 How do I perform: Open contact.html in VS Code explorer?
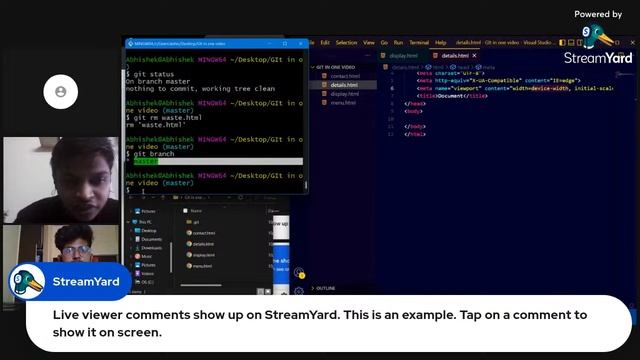coord(345,76)
